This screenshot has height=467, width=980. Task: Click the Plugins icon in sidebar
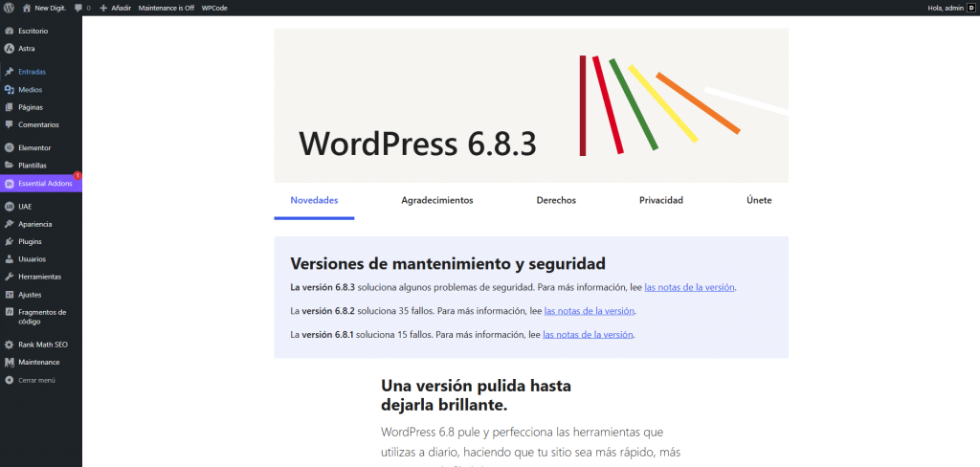9,241
